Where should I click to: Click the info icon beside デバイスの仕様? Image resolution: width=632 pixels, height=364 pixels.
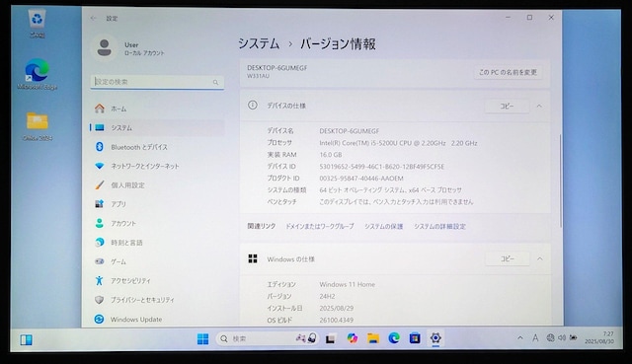pos(253,106)
